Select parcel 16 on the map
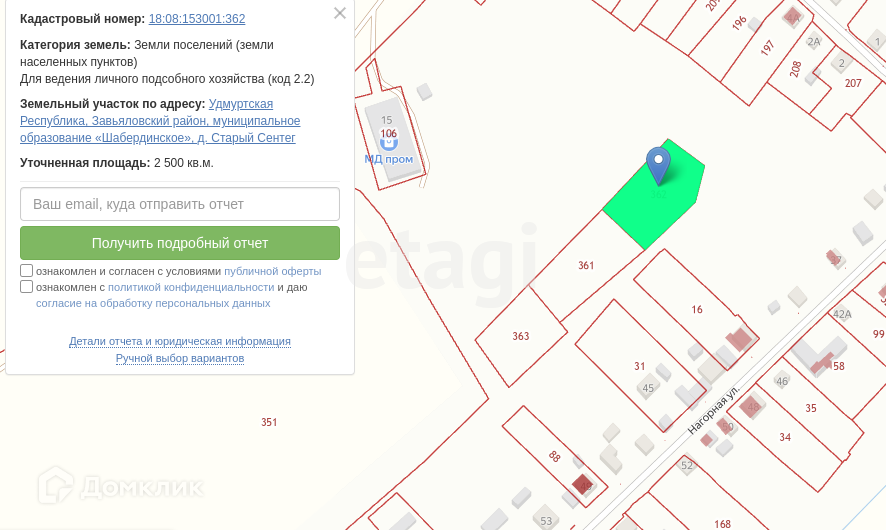 [x=697, y=310]
